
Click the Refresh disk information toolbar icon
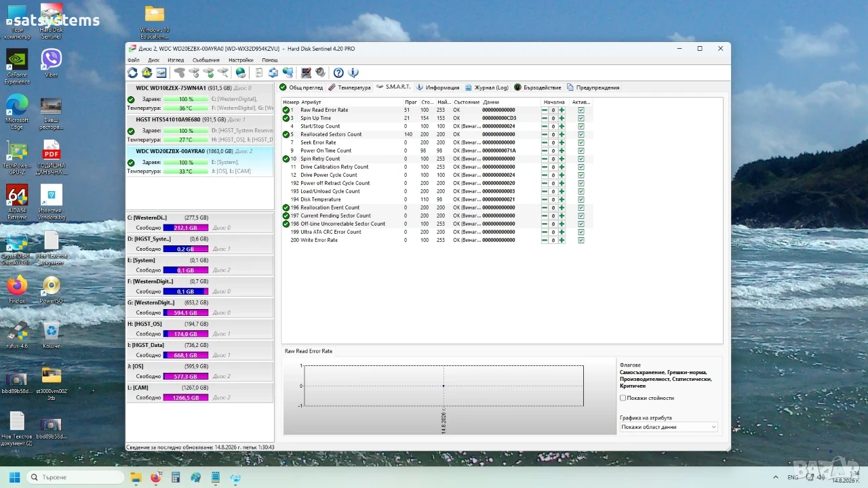(132, 73)
